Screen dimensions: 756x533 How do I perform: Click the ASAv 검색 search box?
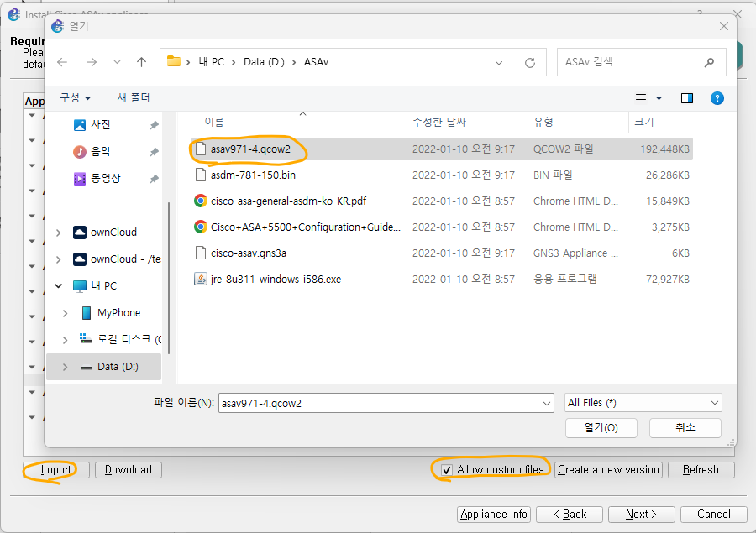point(641,62)
